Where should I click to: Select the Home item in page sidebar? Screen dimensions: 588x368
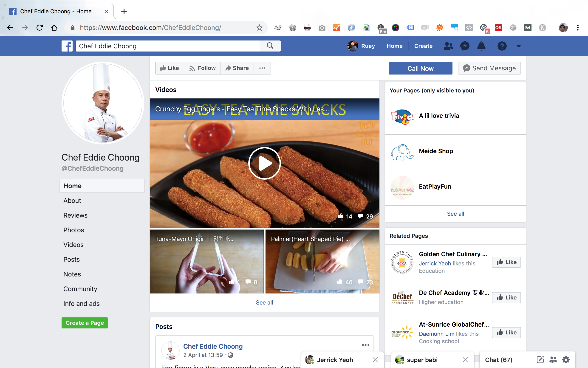pos(102,186)
